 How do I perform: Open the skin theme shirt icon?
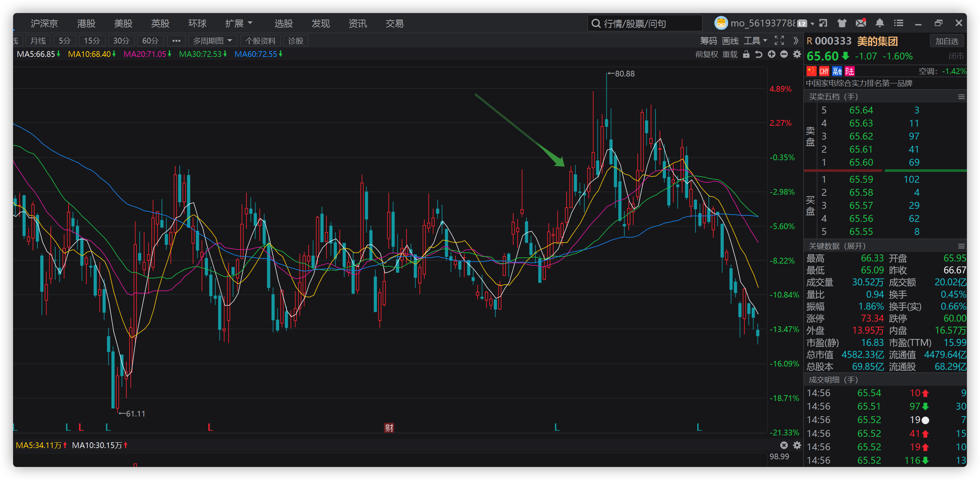[x=842, y=23]
